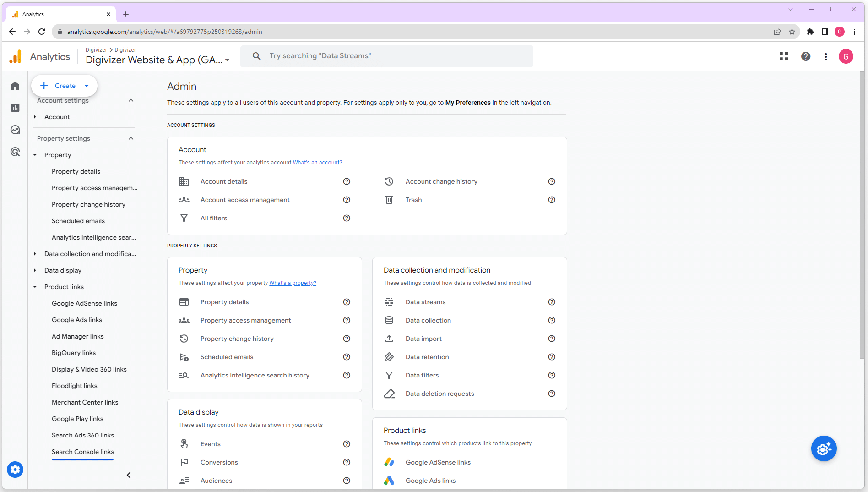868x492 pixels.
Task: Open the Help icon in the top bar
Action: (x=806, y=56)
